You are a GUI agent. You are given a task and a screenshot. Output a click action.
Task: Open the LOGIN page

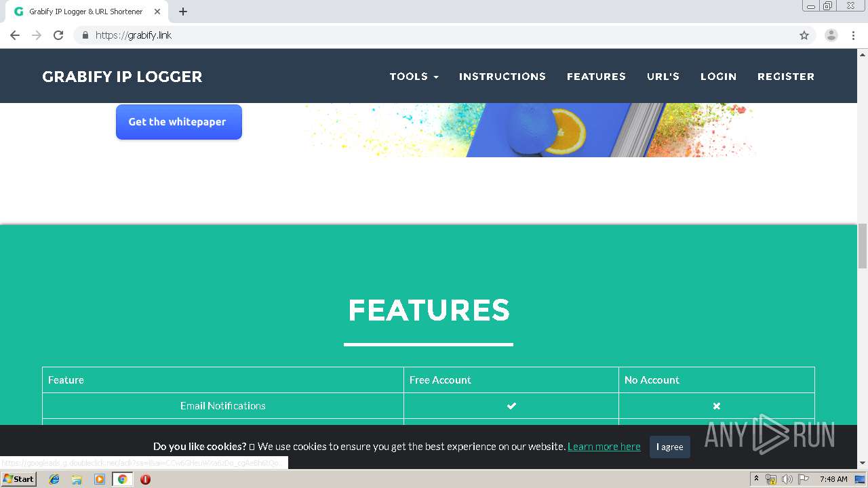click(x=718, y=77)
